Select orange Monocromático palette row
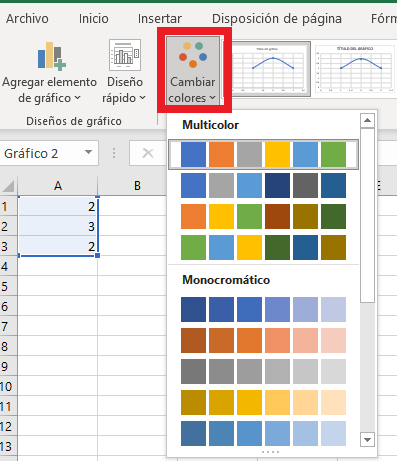 (x=263, y=340)
